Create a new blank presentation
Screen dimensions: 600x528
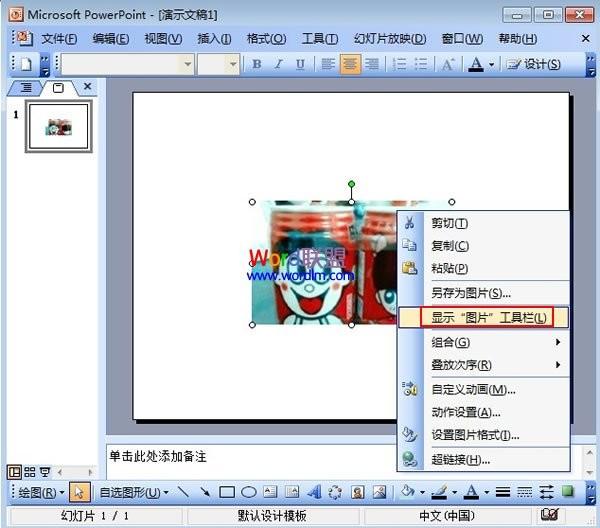click(26, 64)
